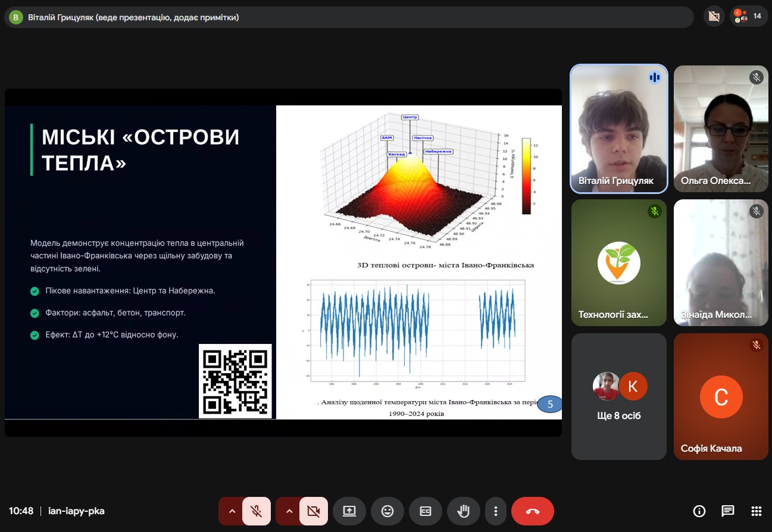This screenshot has height=532, width=772.
Task: Click bullet Ефект: ΔT до +12°C
Action: [112, 335]
